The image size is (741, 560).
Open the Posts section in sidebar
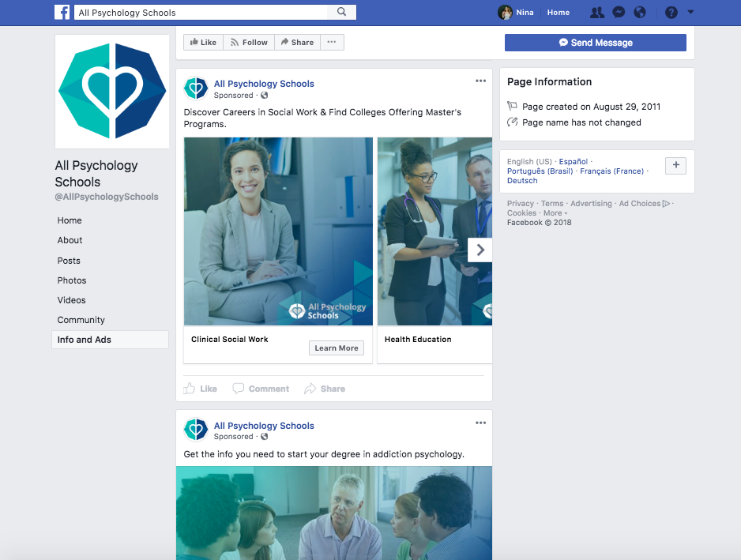(x=69, y=261)
